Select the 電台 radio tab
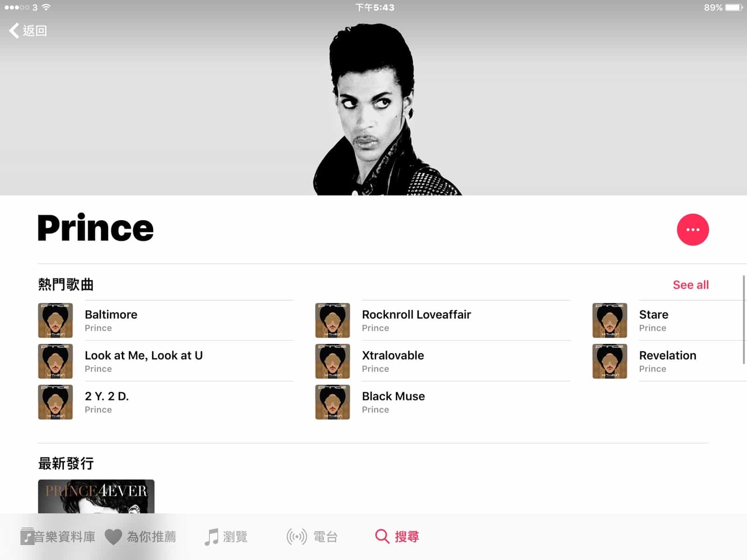This screenshot has width=747, height=560. tap(312, 537)
